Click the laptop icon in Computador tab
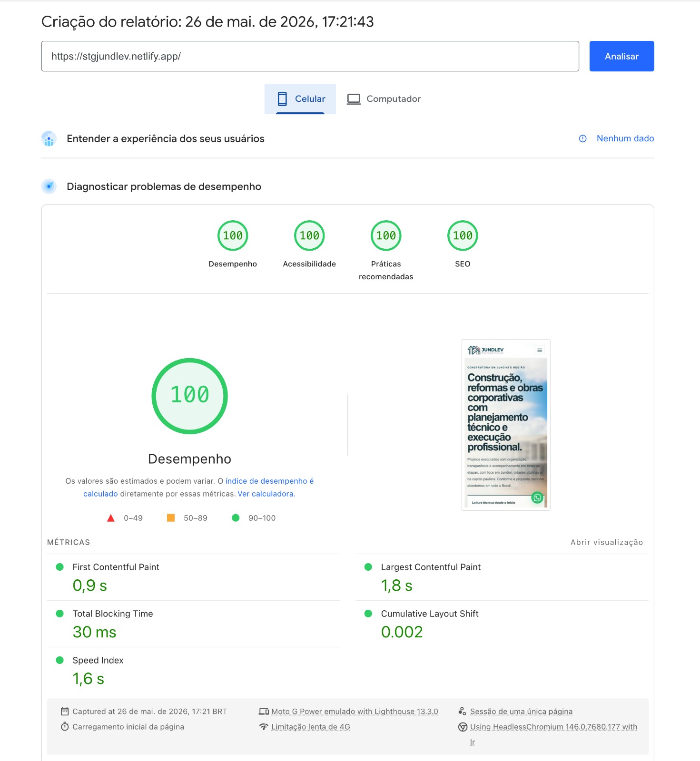This screenshot has height=761, width=700. [x=354, y=99]
